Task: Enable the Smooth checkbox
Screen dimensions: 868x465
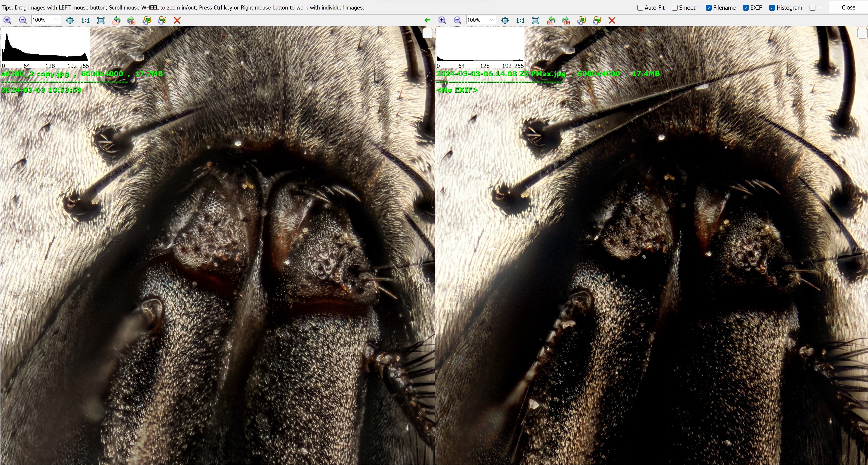Action: 675,8
